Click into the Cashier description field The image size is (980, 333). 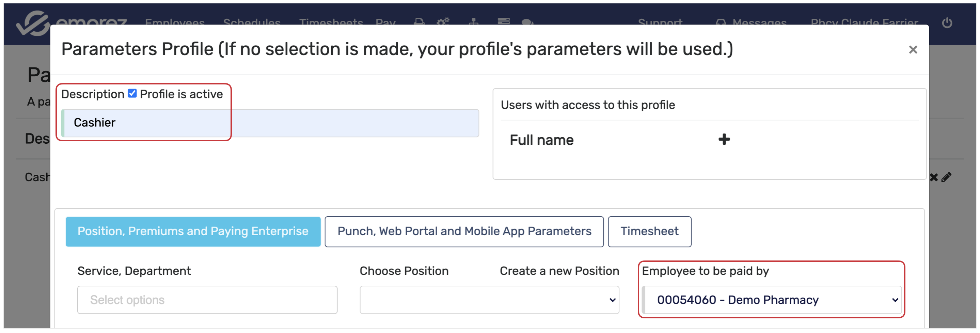tap(270, 123)
